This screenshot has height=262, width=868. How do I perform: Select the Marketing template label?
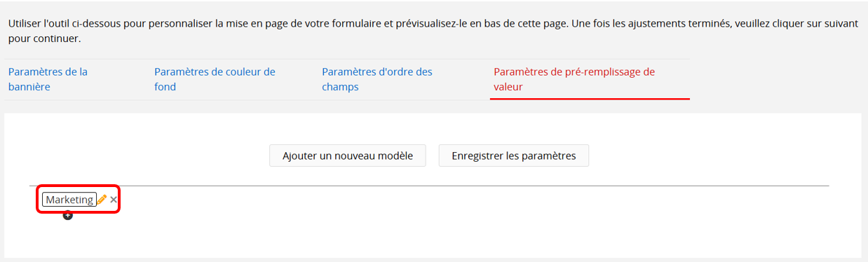click(69, 200)
